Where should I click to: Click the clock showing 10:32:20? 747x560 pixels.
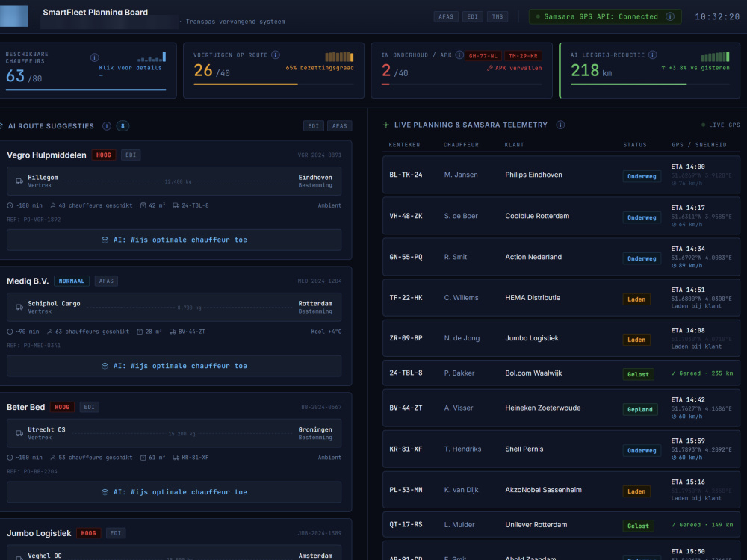(717, 17)
